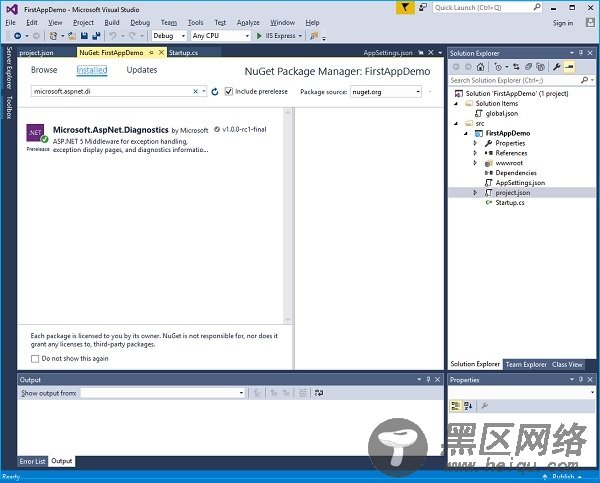The height and width of the screenshot is (483, 600).
Task: Toggle auto hide pin on Output panel
Action: [x=428, y=379]
